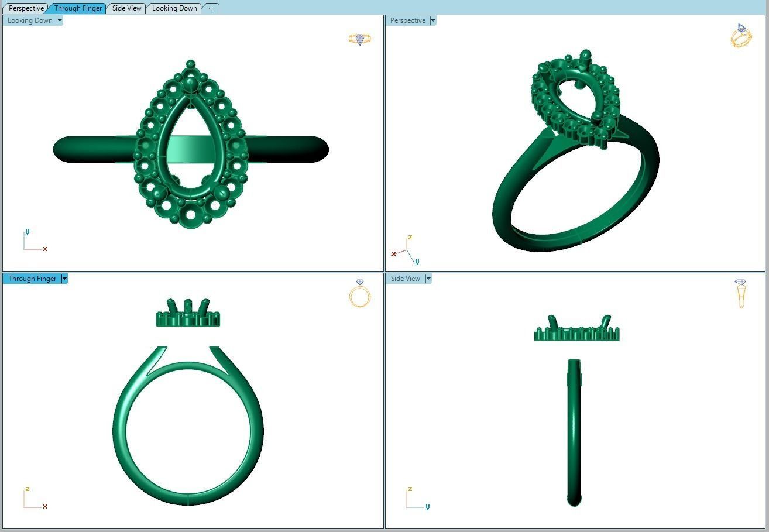This screenshot has height=532, width=769.
Task: Open the Side View viewport tab
Action: tap(127, 8)
